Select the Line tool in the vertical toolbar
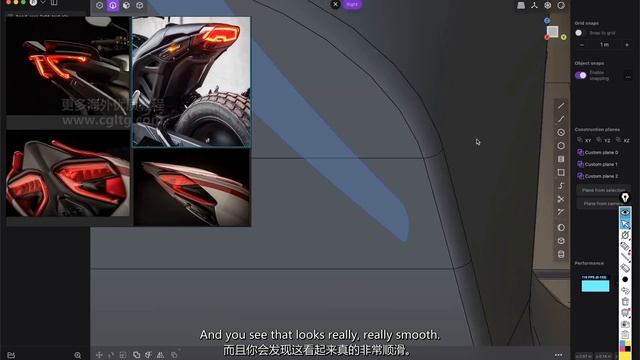This screenshot has width=640, height=360. point(561,106)
